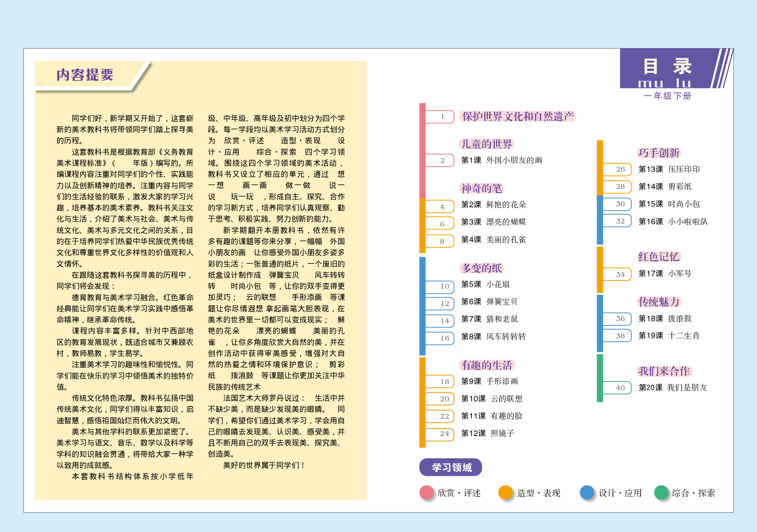Select the blue 设计·应用 legend icon
This screenshot has height=532, width=757.
click(x=587, y=492)
